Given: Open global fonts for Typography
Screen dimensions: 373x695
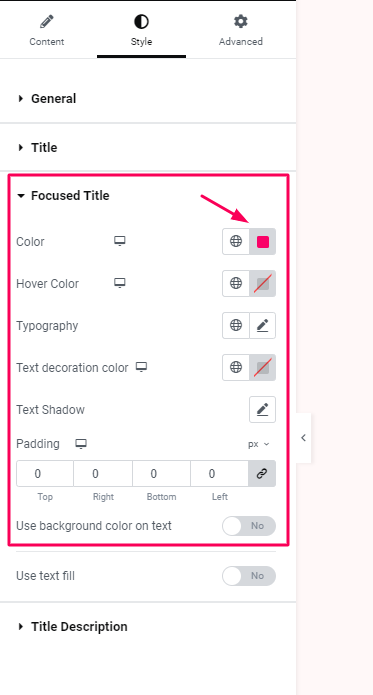Looking at the screenshot, I should (x=236, y=325).
